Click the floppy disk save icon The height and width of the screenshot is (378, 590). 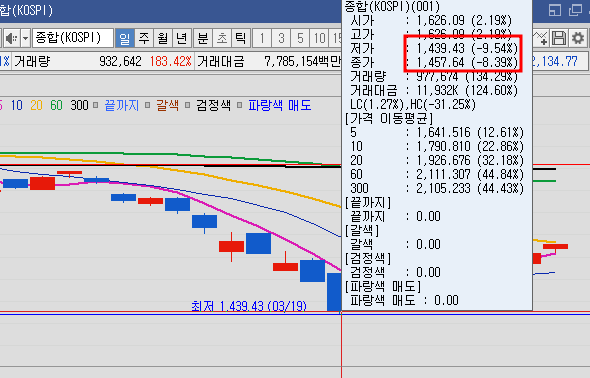(x=559, y=38)
